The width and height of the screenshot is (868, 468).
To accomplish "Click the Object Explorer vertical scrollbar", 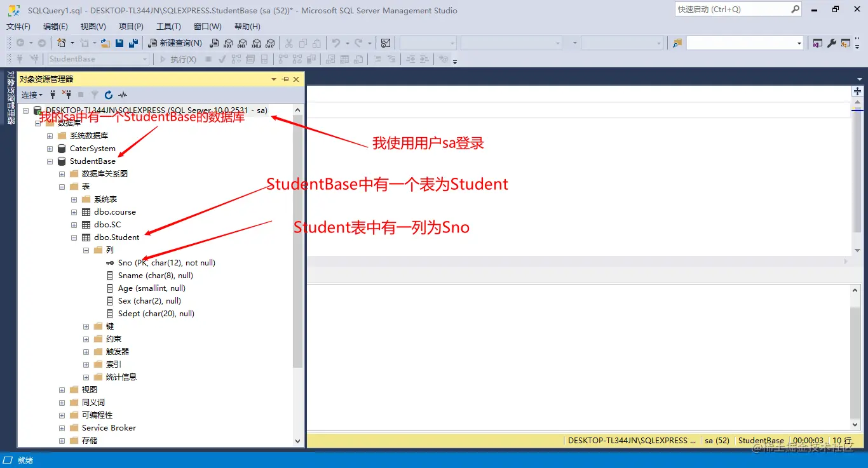I will coord(298,276).
